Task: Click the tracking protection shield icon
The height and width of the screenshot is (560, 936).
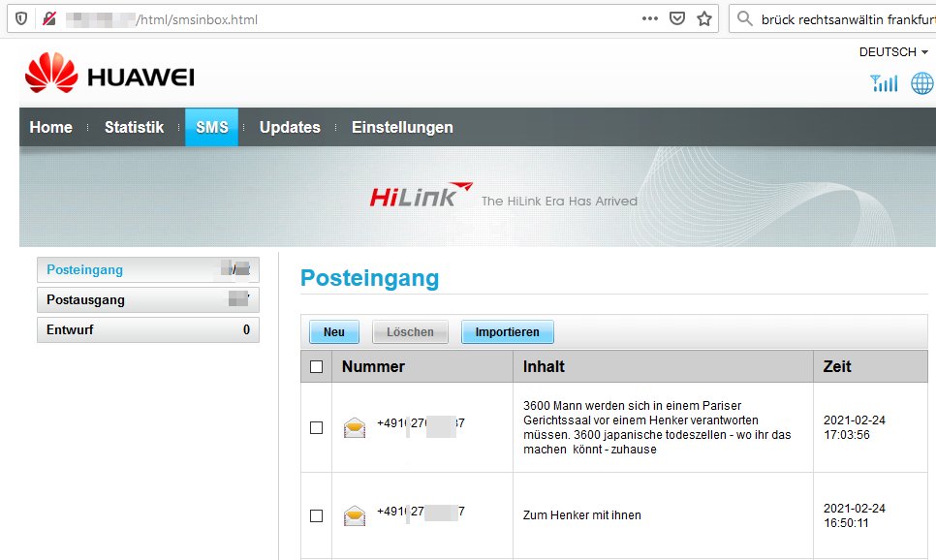Action: [x=21, y=19]
